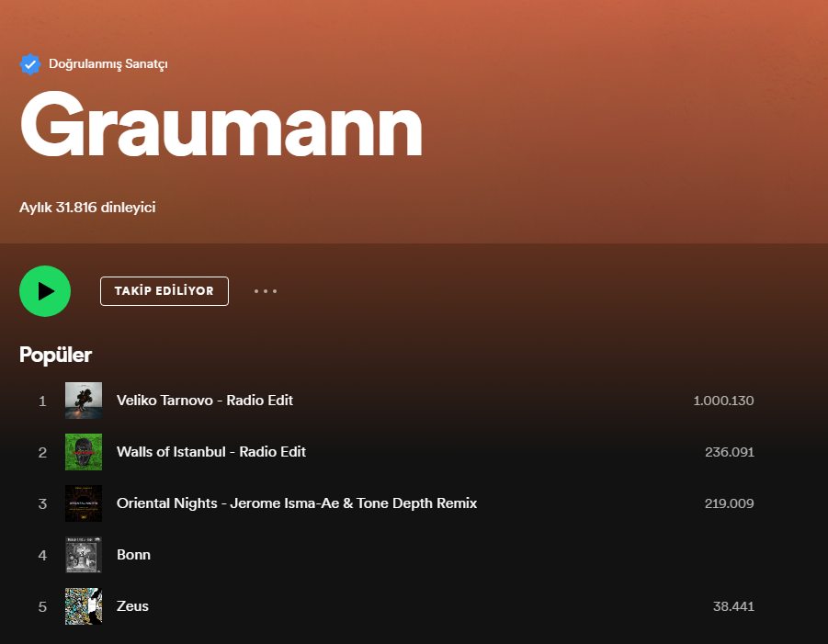
Task: Click track number 1 in Popüler list
Action: (x=42, y=401)
